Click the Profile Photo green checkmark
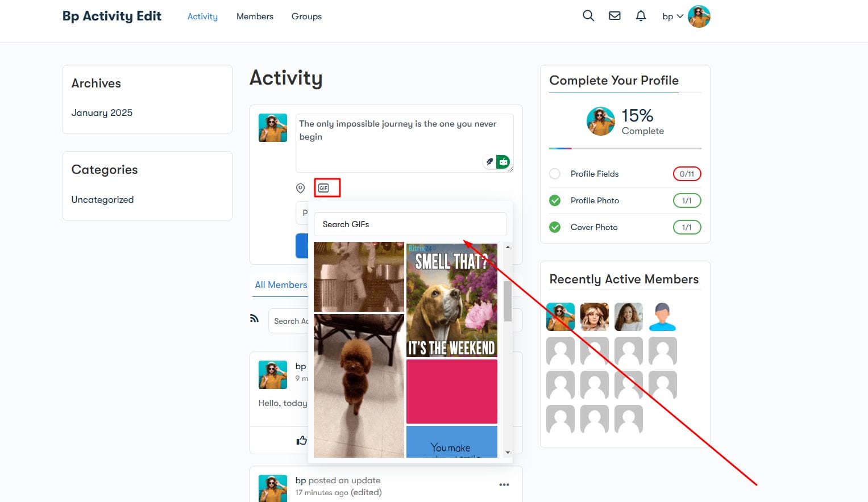The width and height of the screenshot is (868, 502). (x=555, y=200)
